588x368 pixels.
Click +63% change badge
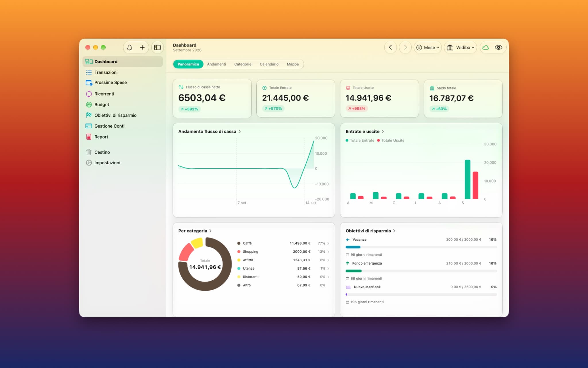coord(440,109)
